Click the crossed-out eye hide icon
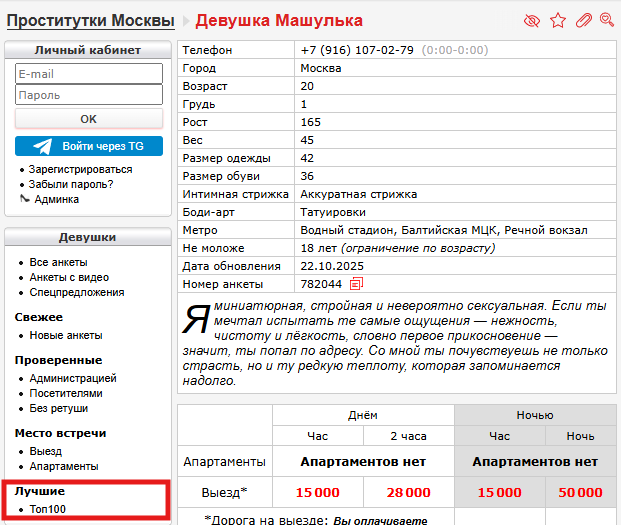 coord(532,20)
